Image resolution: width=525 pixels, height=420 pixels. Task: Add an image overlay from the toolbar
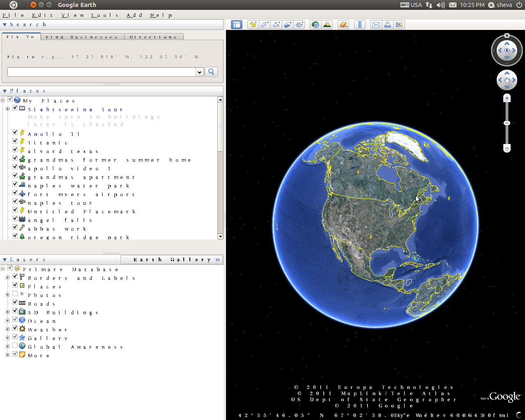[x=288, y=25]
